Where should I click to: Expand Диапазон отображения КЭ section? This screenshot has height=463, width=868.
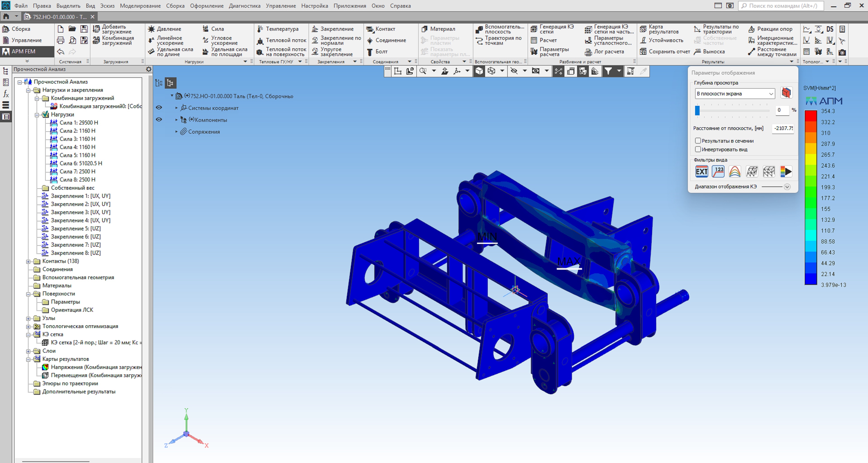tap(787, 187)
